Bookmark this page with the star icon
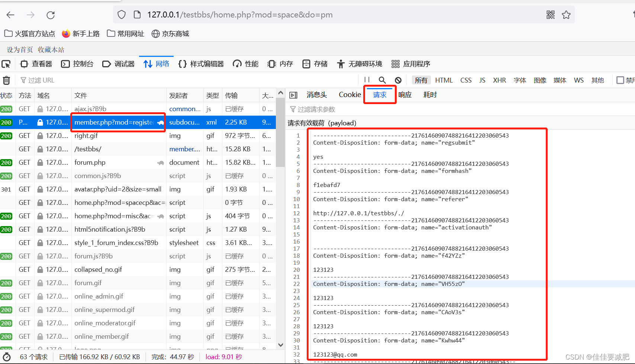This screenshot has height=364, width=635. pyautogui.click(x=566, y=15)
